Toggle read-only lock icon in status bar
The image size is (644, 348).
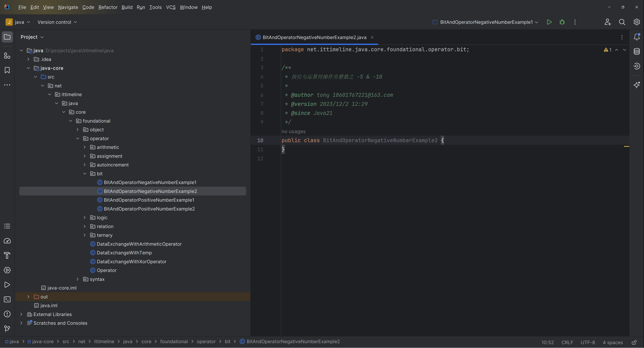[x=634, y=342]
